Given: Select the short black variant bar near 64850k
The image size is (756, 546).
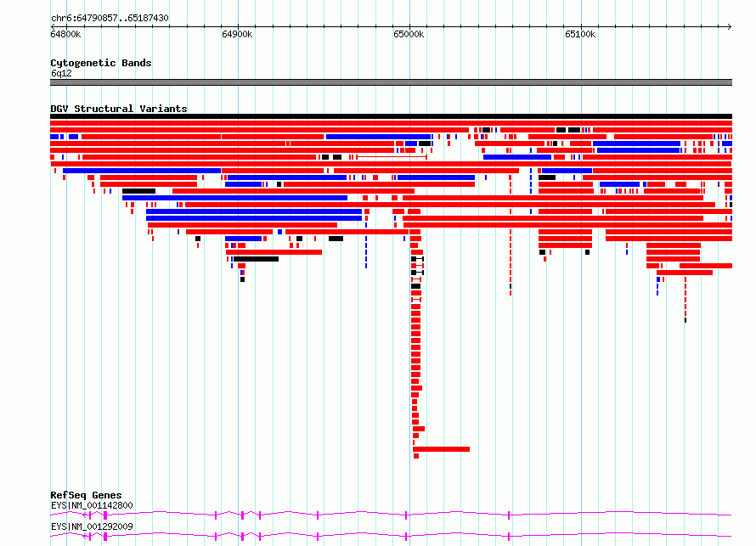Looking at the screenshot, I should 138,191.
